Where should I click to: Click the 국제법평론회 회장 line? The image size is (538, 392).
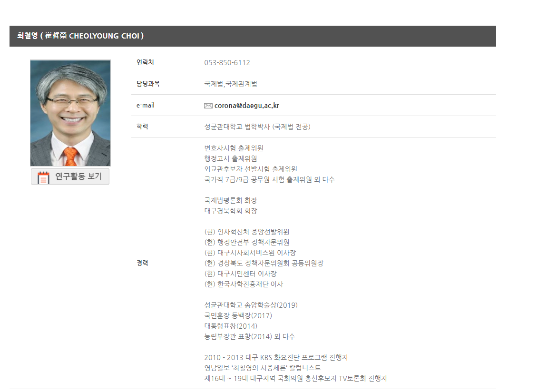230,200
